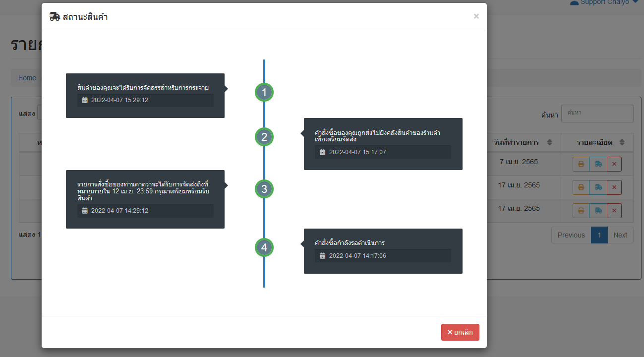Click the truck icon in the last table row

tap(598, 211)
